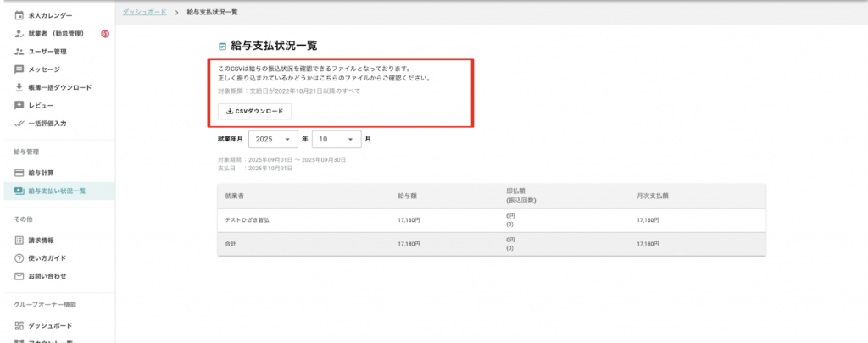The width and height of the screenshot is (868, 343).
Task: Open the year dropdown showing 2025
Action: (x=274, y=138)
